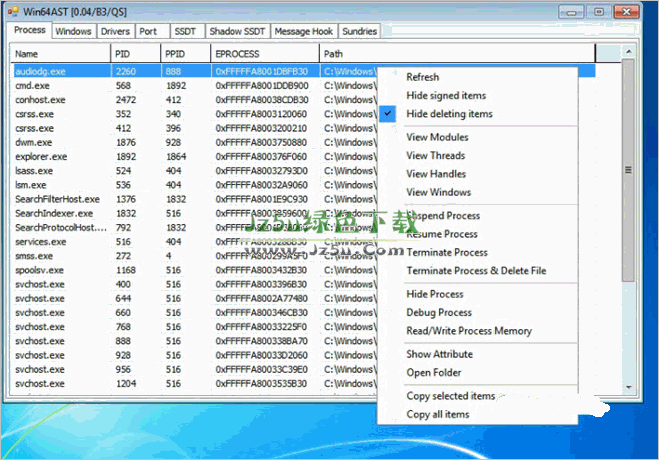This screenshot has height=460, width=659.
Task: Maximize the Win64AST window
Action: (x=599, y=12)
